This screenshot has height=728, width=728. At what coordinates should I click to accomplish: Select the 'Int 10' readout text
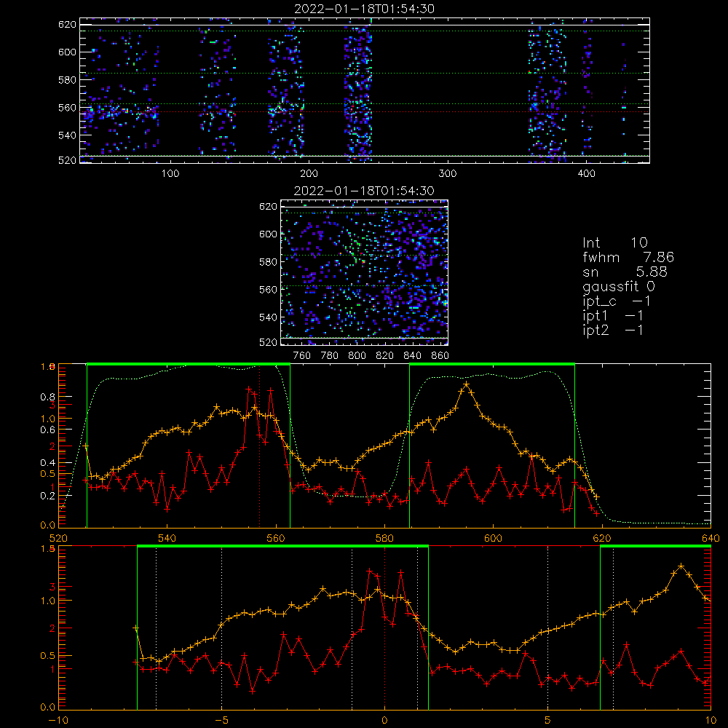[x=614, y=242]
